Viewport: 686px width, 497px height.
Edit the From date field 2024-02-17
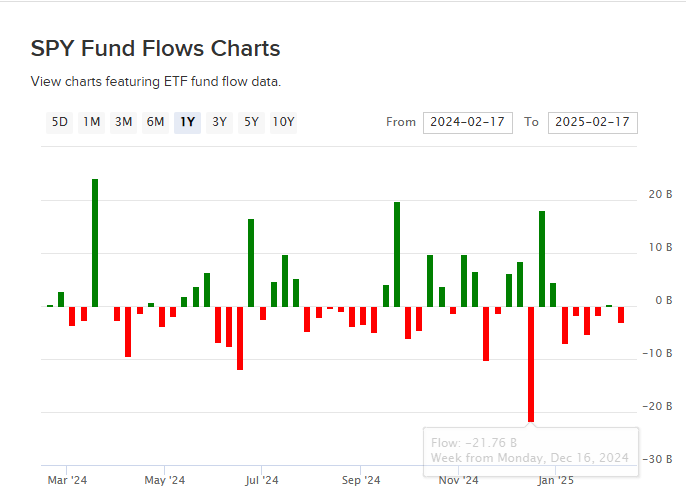pos(468,122)
